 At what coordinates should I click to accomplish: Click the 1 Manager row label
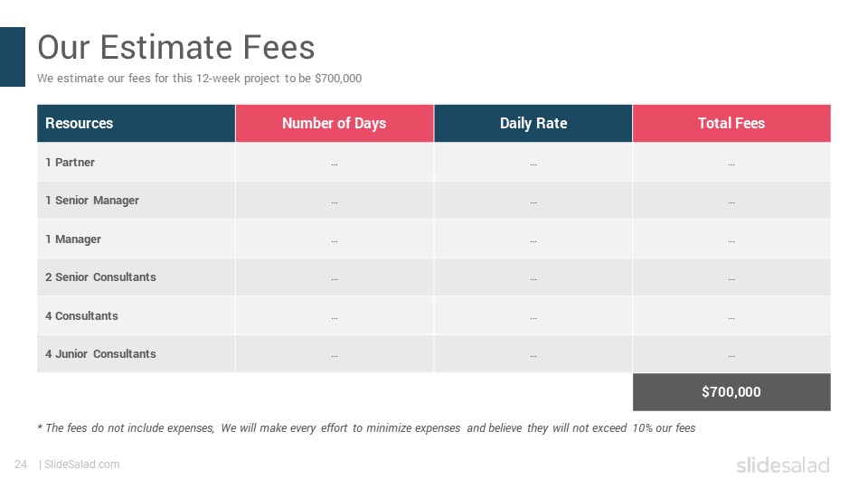point(73,239)
